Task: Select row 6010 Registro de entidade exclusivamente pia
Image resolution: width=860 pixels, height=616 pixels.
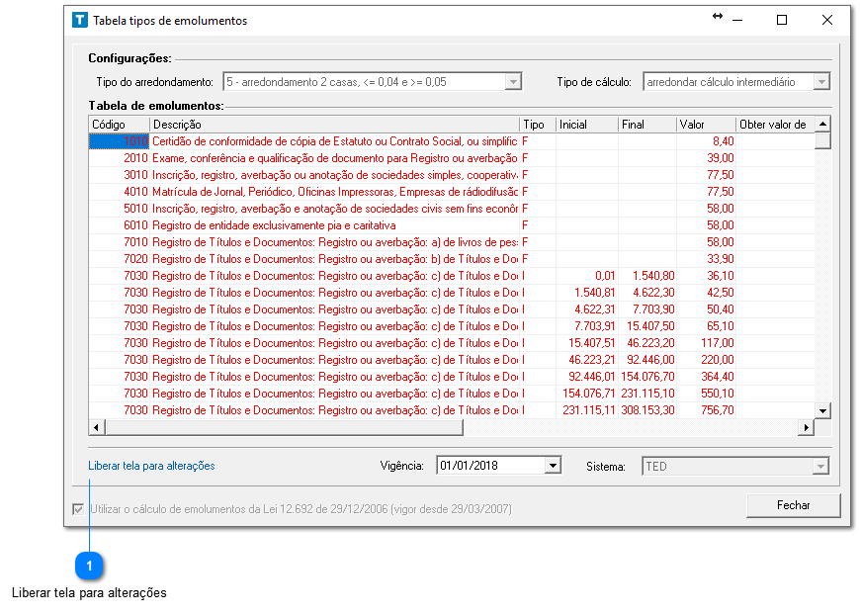Action: (x=452, y=225)
